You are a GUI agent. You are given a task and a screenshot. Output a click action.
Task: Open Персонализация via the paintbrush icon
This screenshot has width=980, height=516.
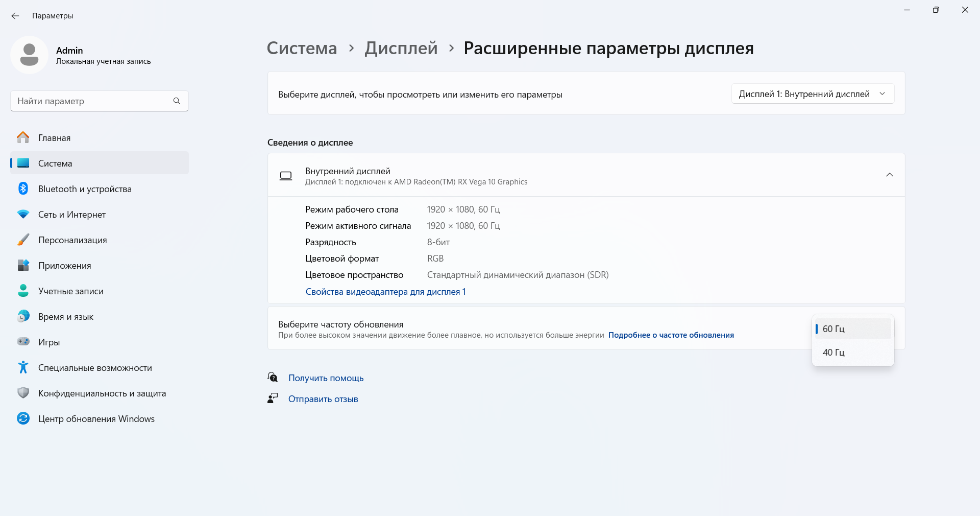(x=23, y=240)
